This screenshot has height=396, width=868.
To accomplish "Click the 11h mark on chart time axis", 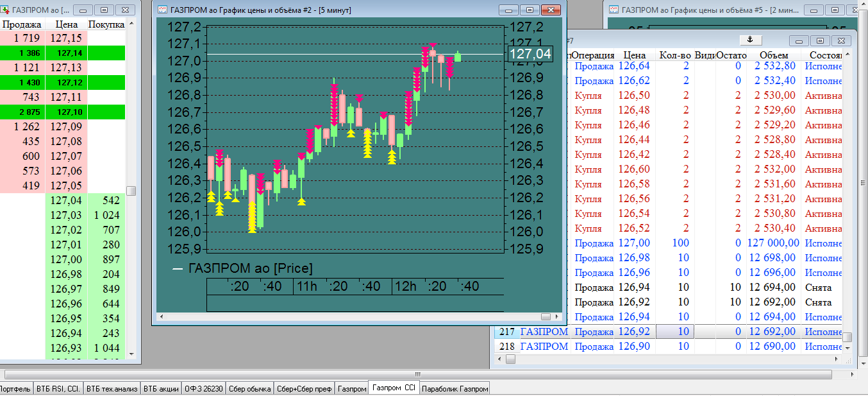I will point(308,286).
